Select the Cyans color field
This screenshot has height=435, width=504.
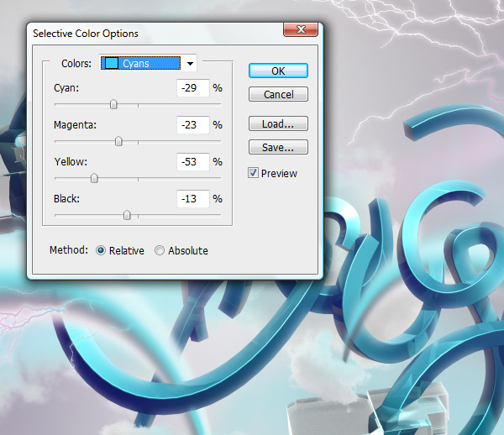pos(148,63)
